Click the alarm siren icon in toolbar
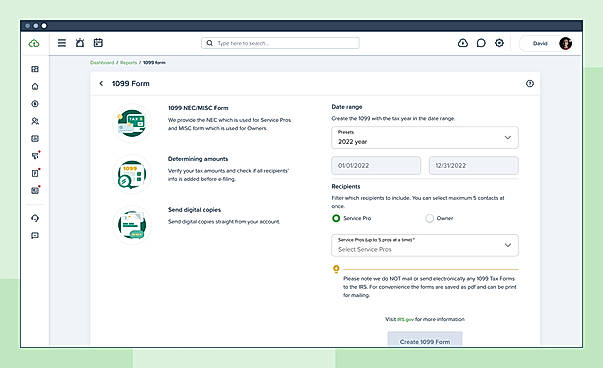603x368 pixels. (80, 43)
